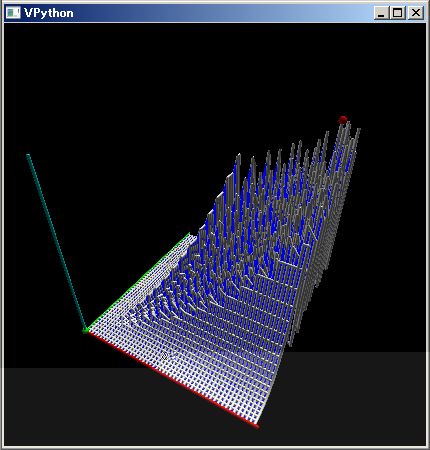
Task: Minimize the VPython window
Action: tap(381, 13)
